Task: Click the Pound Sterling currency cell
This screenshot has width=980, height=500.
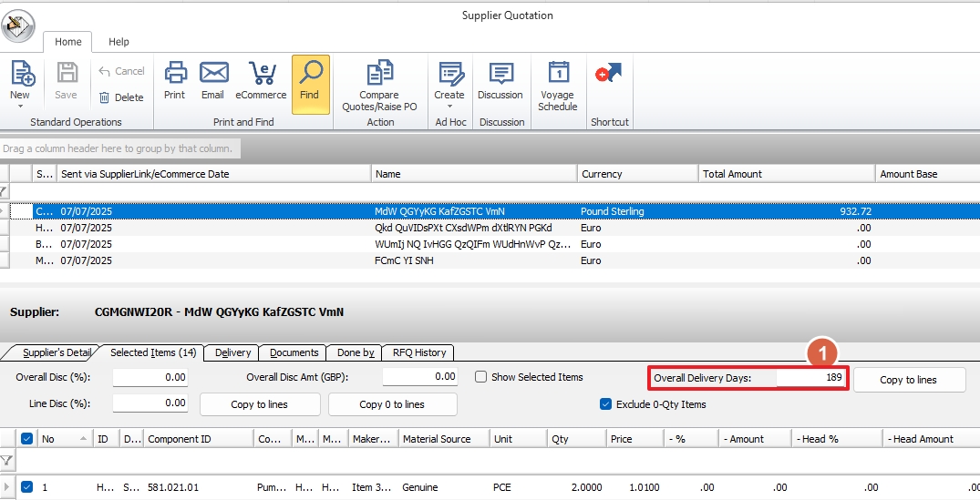Action: coord(637,211)
